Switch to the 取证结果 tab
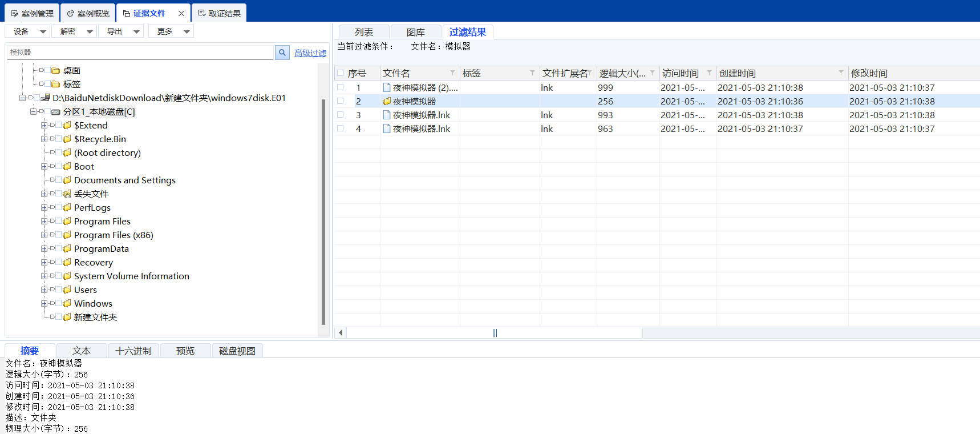980x434 pixels. 219,13
